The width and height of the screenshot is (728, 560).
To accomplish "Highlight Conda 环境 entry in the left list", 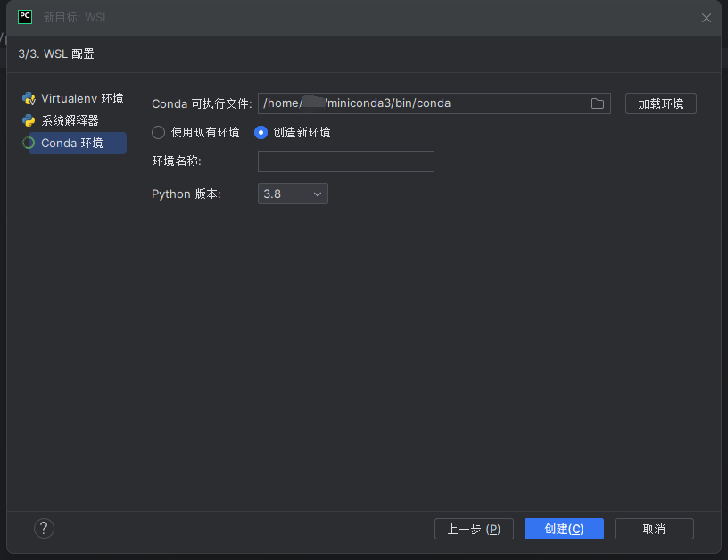I will [73, 143].
